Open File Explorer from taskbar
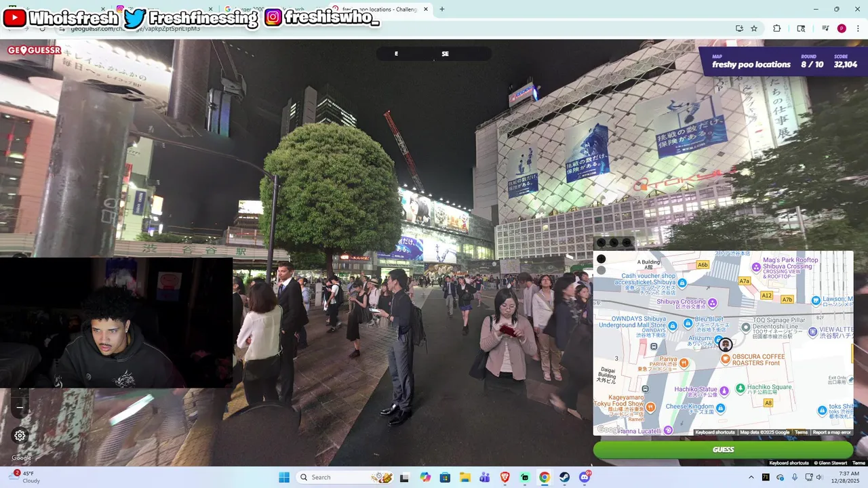Viewport: 868px width, 488px height. (x=465, y=477)
